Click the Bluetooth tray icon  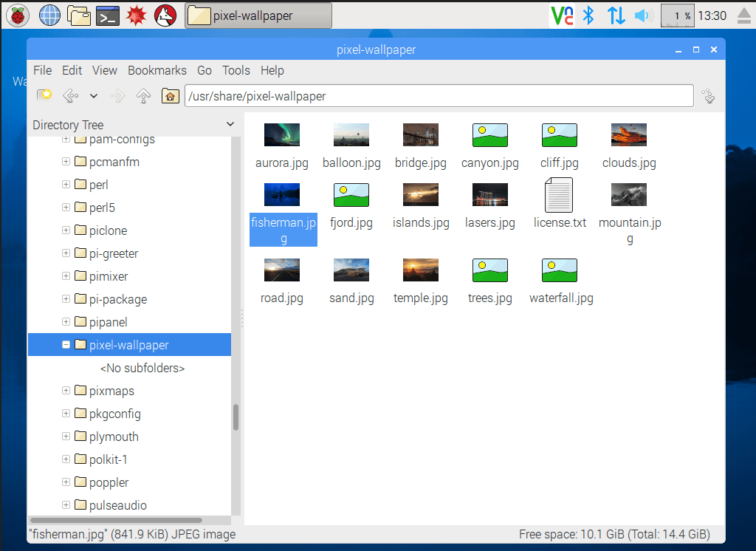(x=588, y=16)
